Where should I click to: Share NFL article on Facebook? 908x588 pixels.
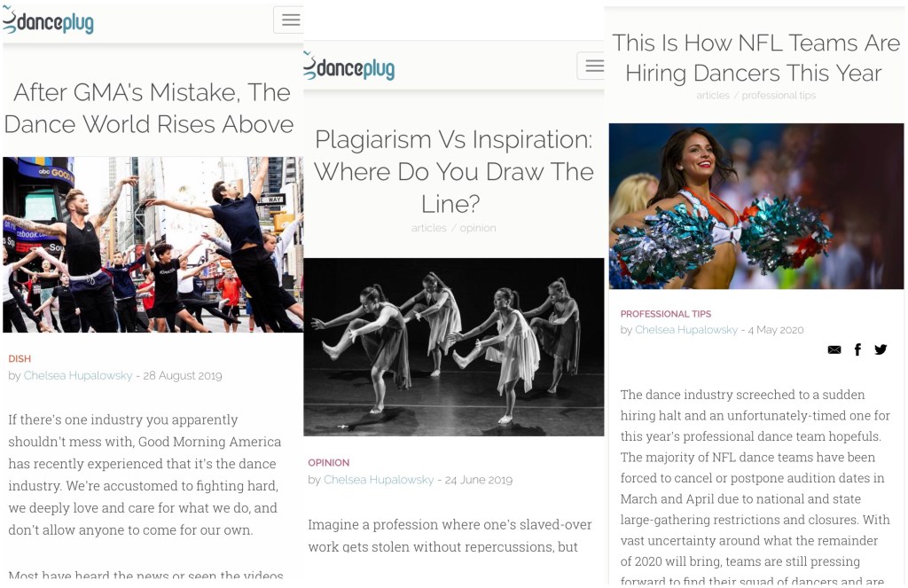[857, 349]
